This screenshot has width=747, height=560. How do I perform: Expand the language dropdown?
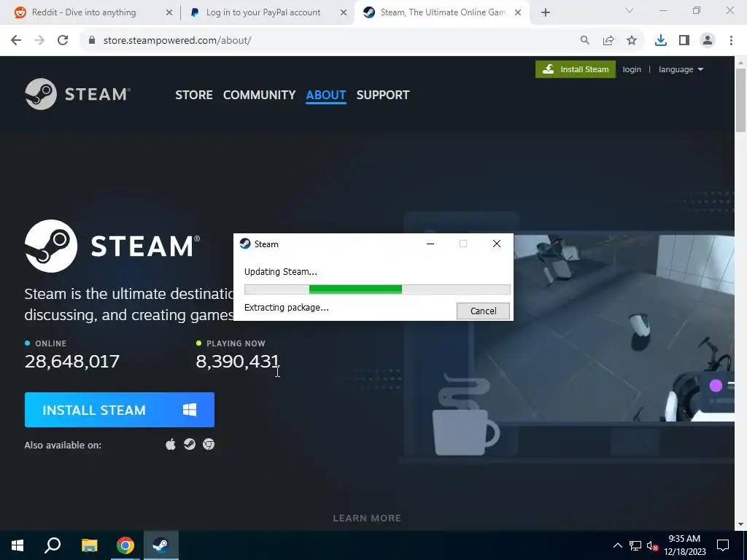(x=681, y=69)
